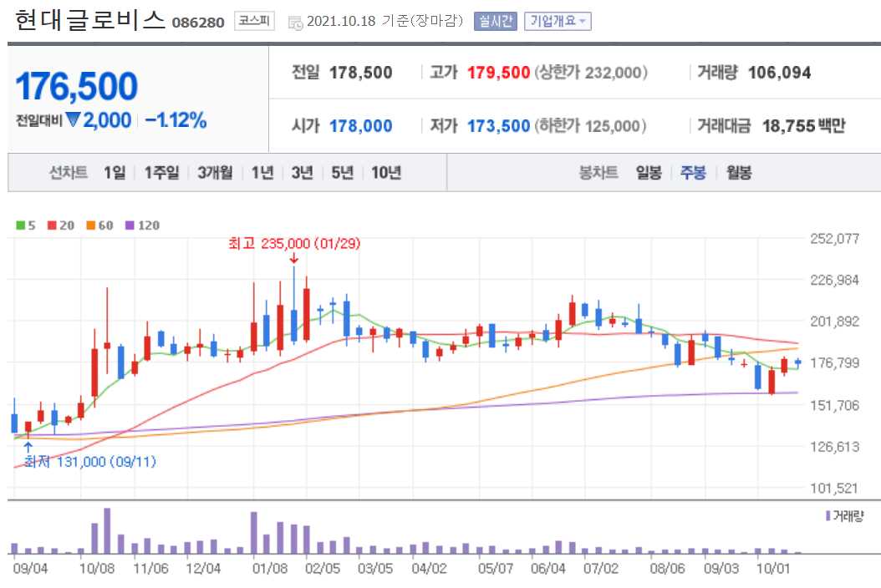Click the 실시간 real-time button
This screenshot has width=881, height=588.
[x=495, y=22]
